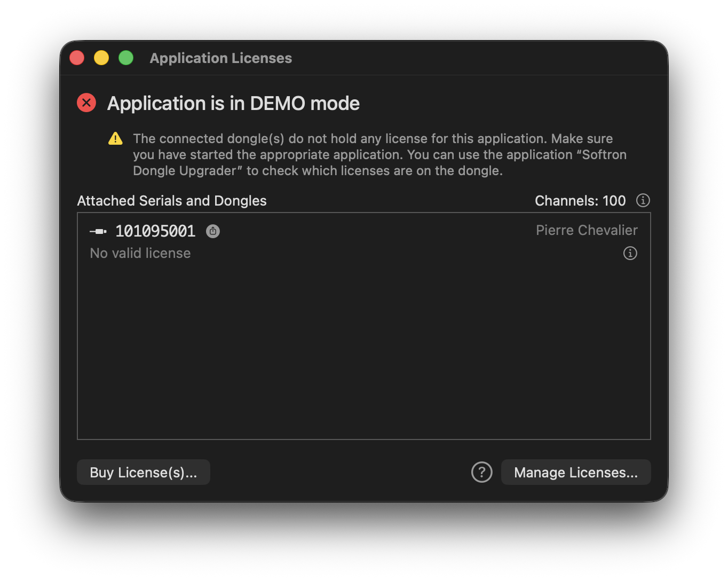Click the Pierre Chevalier owner name
728x581 pixels.
tap(587, 230)
